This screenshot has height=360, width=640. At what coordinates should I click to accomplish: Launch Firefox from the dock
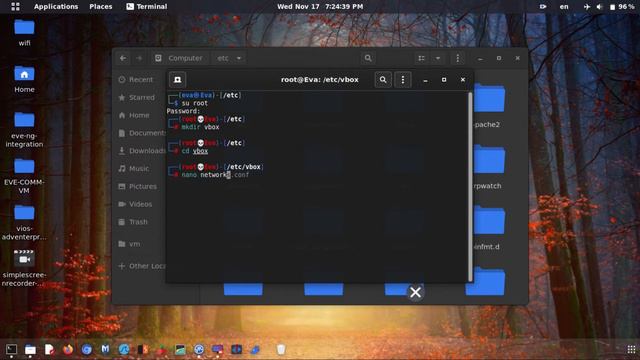coord(68,349)
